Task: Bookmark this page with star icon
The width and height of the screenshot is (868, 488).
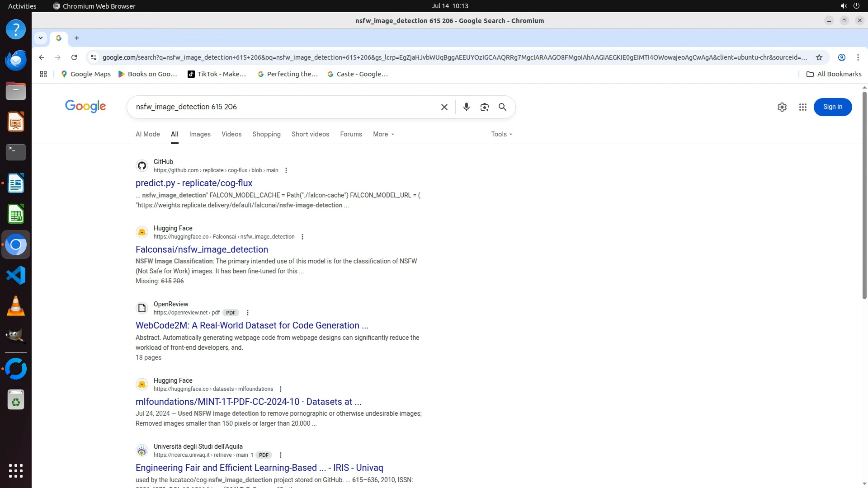Action: tap(819, 57)
